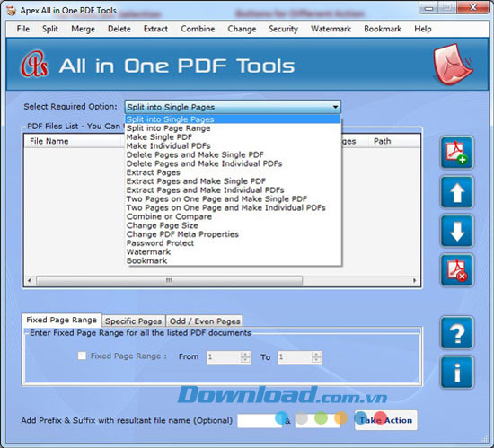Click the horizontal scrollbar thumb in files list

(x=170, y=280)
